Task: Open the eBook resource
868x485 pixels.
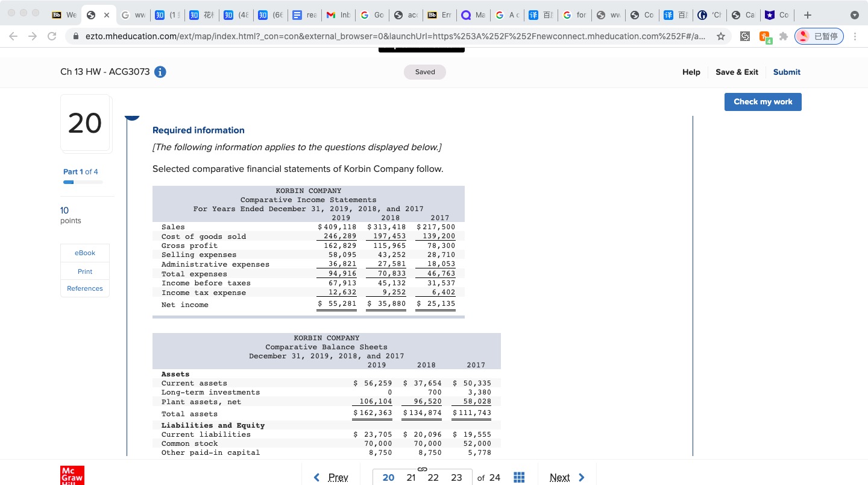Action: click(x=85, y=253)
